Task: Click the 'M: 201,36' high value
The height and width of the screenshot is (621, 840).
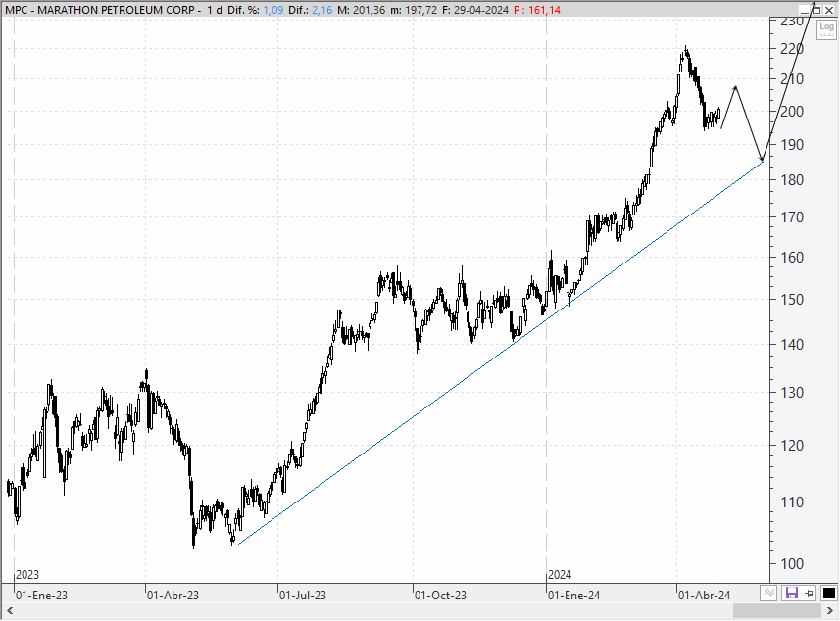Action: coord(361,10)
